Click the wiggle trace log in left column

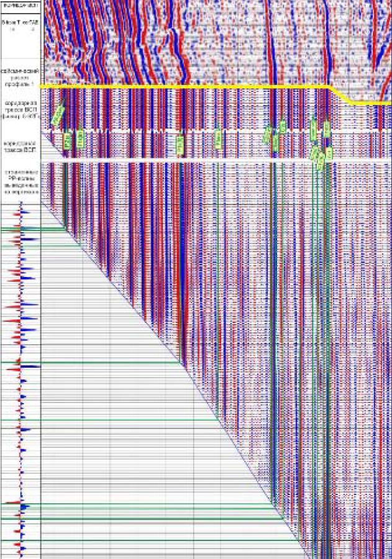[x=21, y=373]
